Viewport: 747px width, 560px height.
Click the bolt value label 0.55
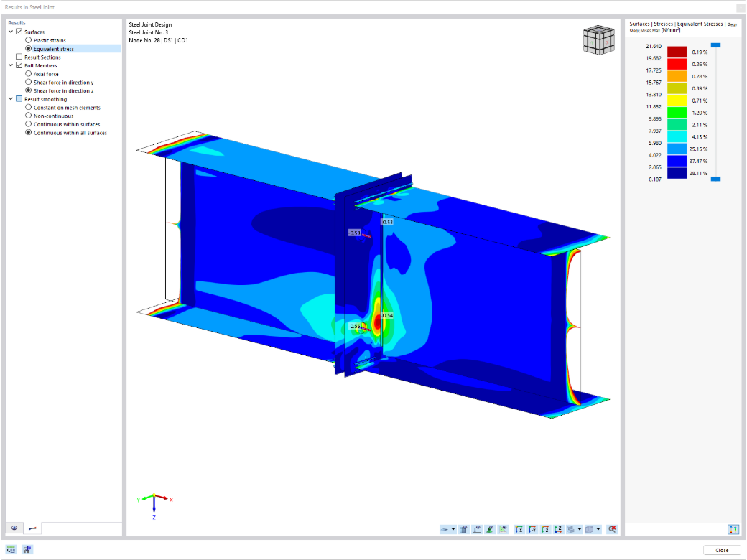click(356, 326)
